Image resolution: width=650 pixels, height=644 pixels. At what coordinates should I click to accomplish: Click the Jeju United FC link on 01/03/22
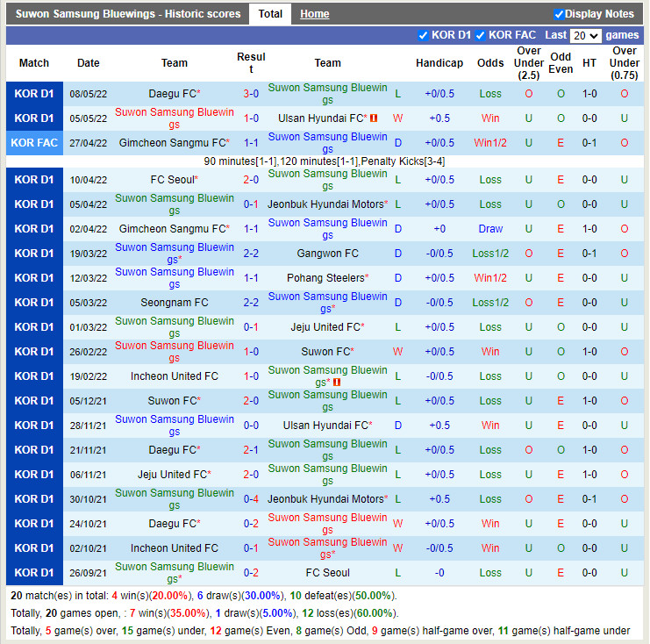[x=325, y=327]
